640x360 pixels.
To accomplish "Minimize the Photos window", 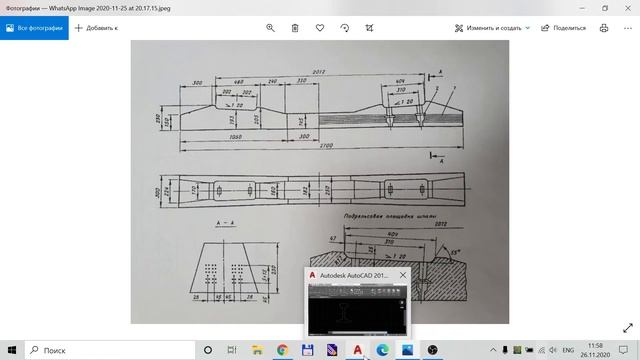I will click(582, 8).
